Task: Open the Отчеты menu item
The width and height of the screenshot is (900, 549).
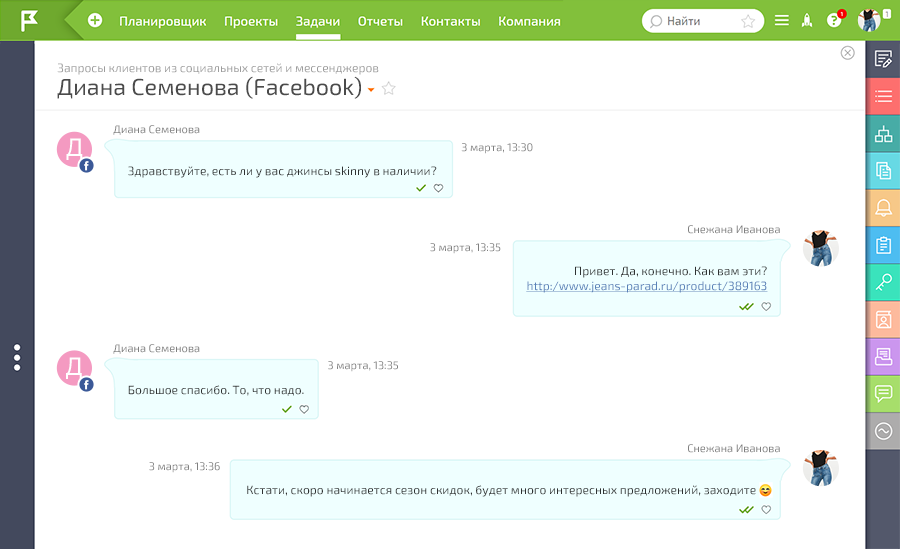Action: coord(379,21)
